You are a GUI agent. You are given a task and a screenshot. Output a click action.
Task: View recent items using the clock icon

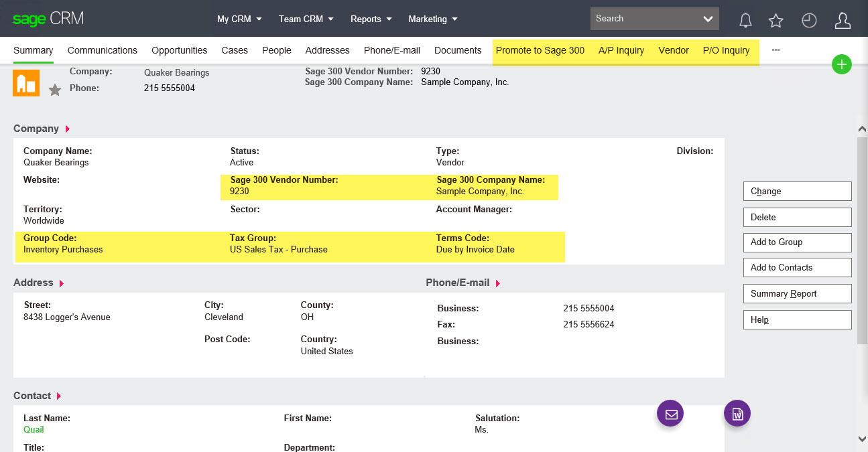pyautogui.click(x=809, y=19)
